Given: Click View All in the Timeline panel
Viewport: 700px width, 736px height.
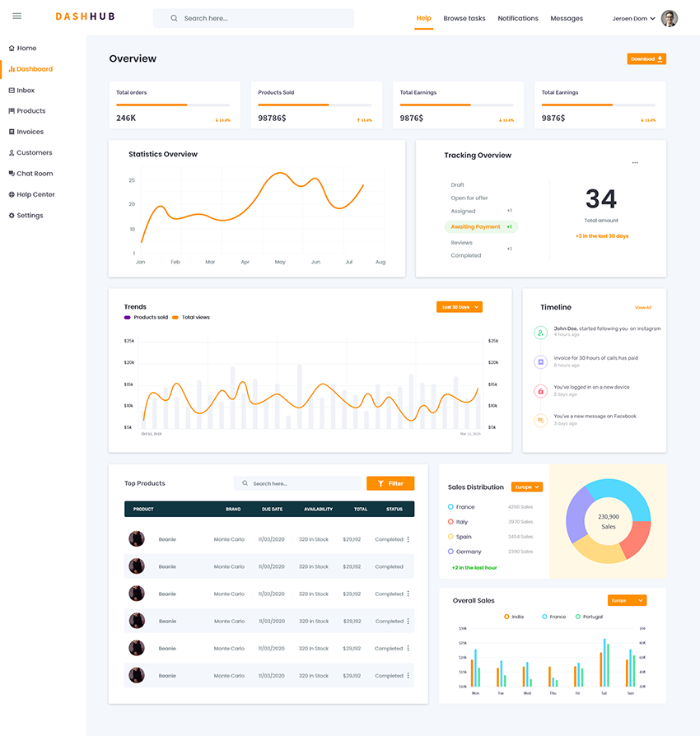Looking at the screenshot, I should 644,306.
